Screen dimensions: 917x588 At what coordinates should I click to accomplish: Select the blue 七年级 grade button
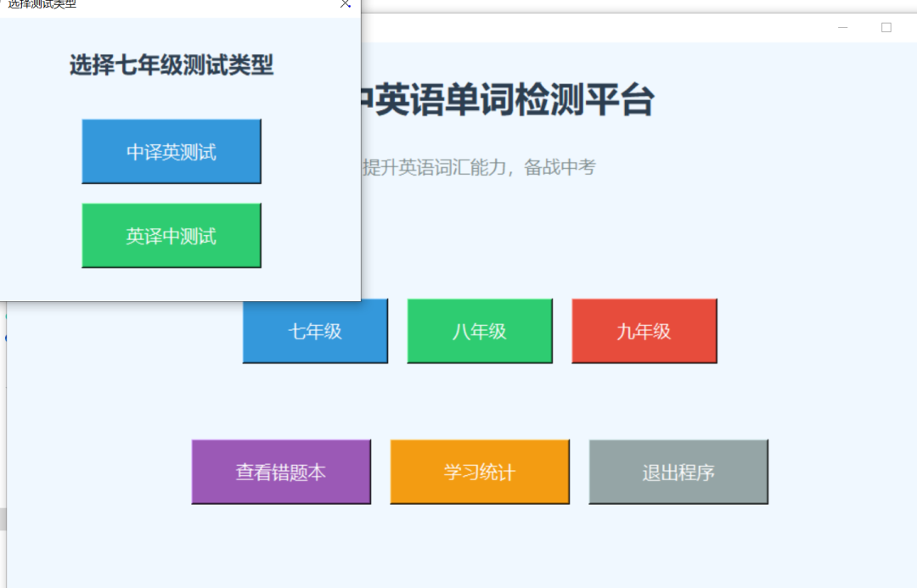pyautogui.click(x=314, y=331)
